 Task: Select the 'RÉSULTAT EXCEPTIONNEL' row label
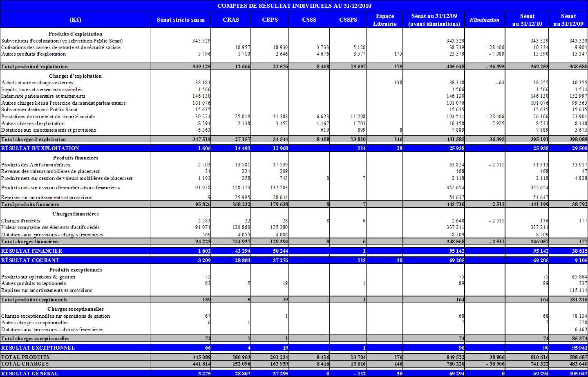coord(38,348)
